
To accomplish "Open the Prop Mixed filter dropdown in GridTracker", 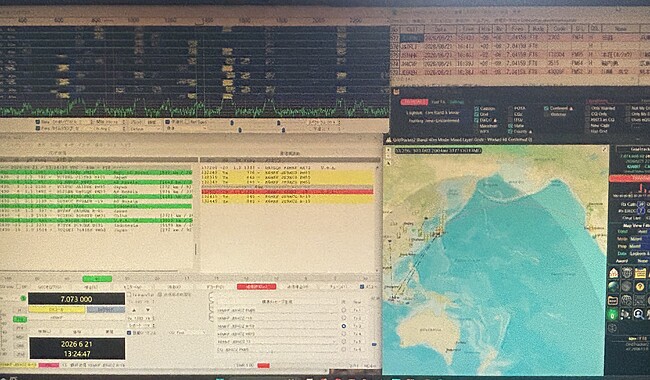I will tap(639, 246).
